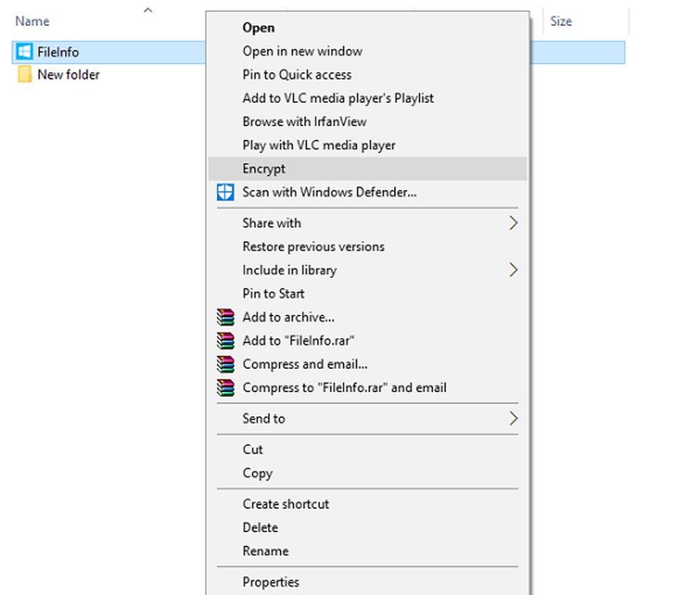Viewport: 700px width, 595px height.
Task: Click the Size column header
Action: coord(561,21)
